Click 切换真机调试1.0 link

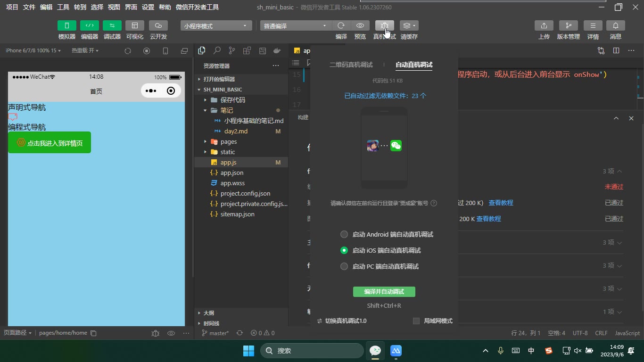tap(342, 321)
